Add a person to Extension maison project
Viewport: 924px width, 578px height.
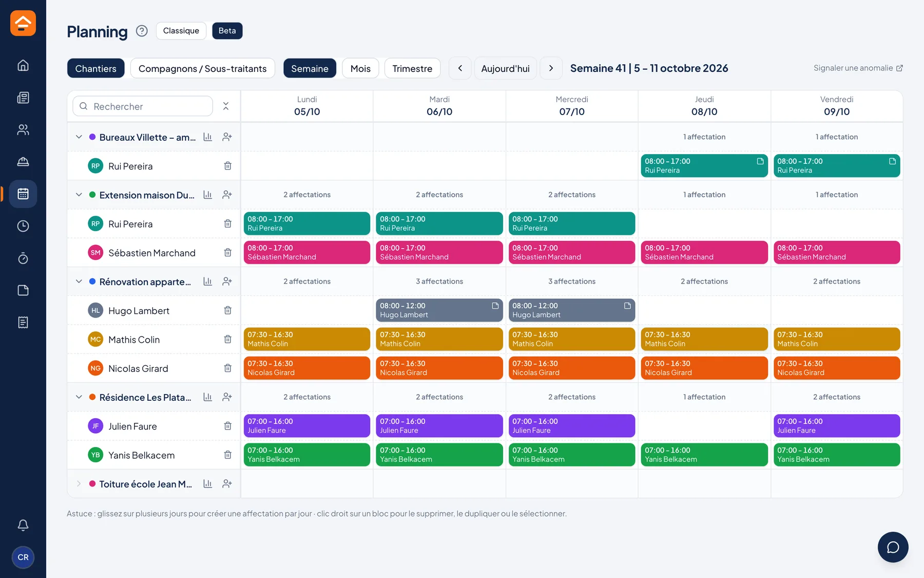227,195
